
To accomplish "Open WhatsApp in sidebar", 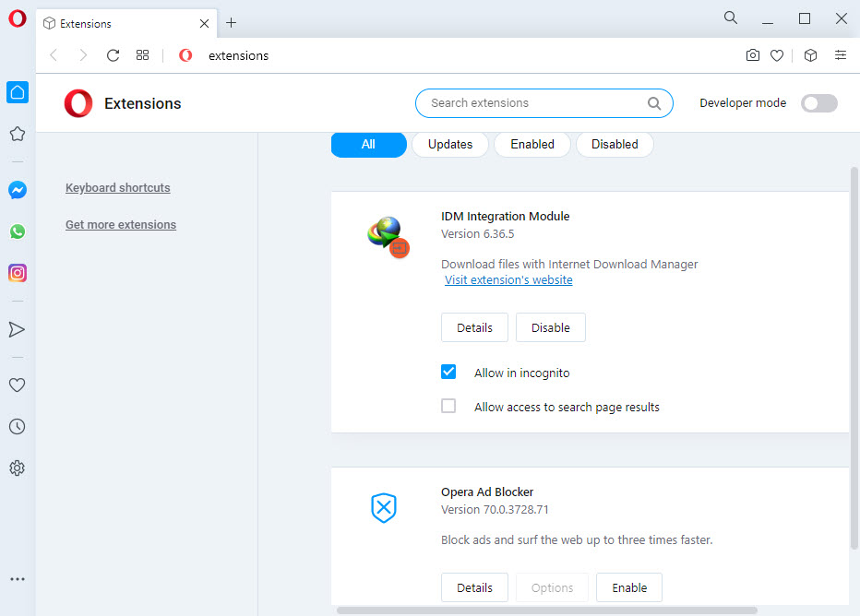I will click(x=18, y=231).
